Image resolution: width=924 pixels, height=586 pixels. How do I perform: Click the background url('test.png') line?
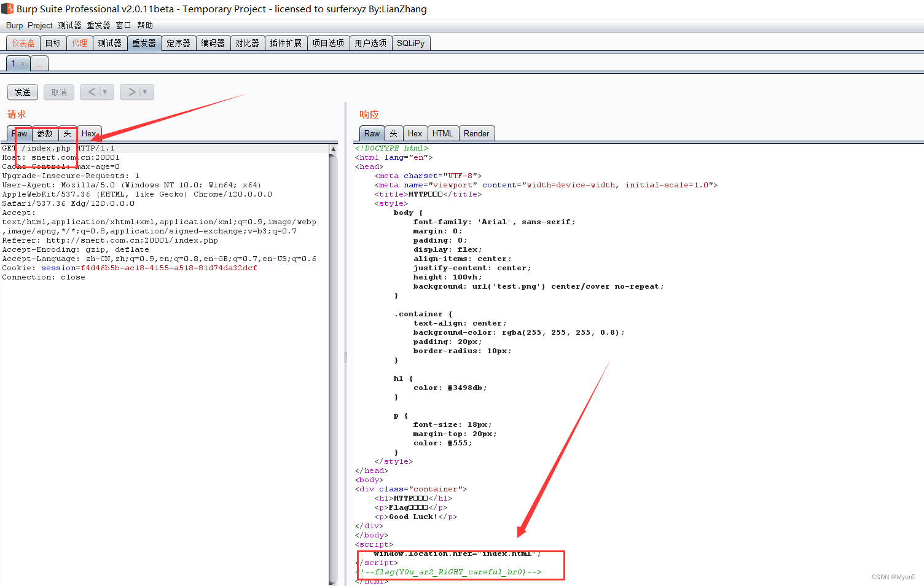(x=539, y=286)
